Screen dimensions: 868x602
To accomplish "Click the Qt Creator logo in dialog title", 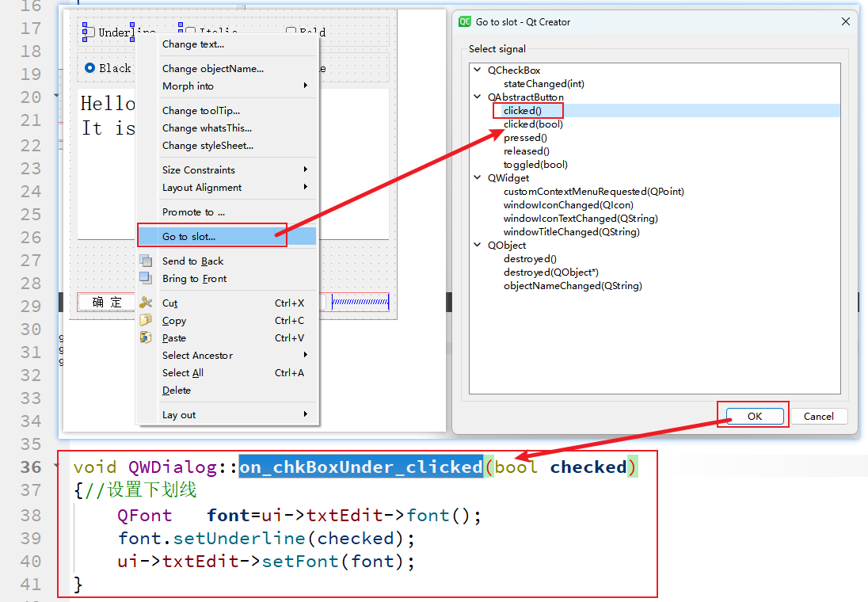I will point(465,22).
